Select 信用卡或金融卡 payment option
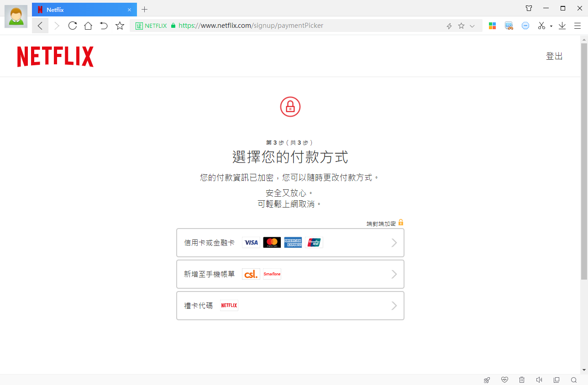588x385 pixels. 290,243
